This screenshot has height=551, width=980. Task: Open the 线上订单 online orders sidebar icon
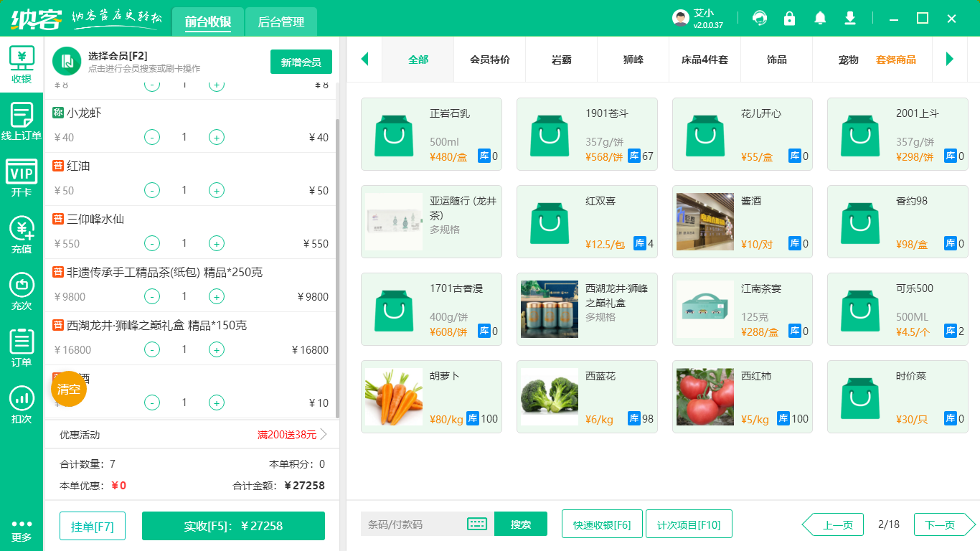[22, 121]
